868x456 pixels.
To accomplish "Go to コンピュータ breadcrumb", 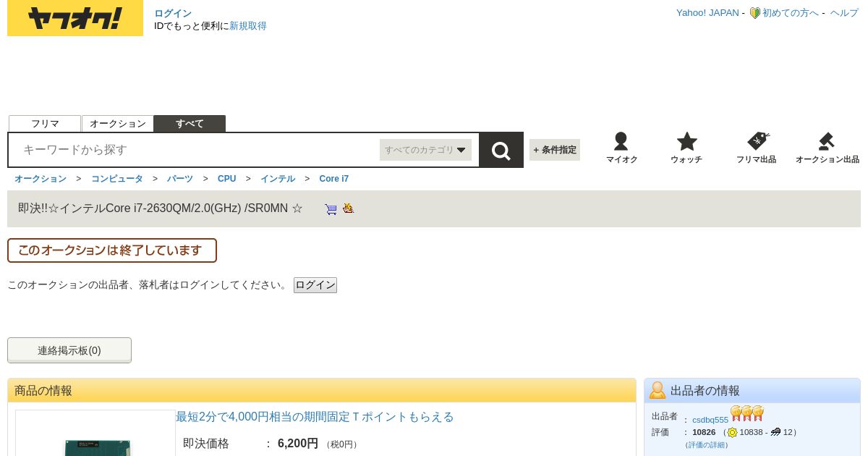I will tap(117, 179).
